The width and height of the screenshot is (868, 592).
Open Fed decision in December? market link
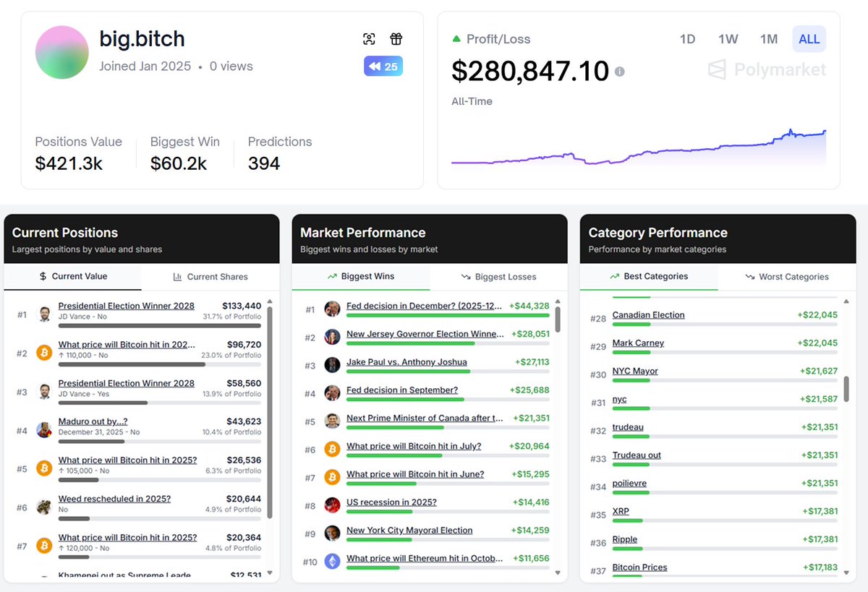click(424, 306)
